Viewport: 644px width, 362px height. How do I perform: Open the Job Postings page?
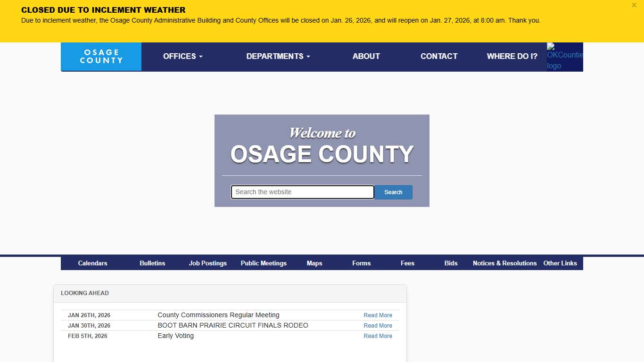click(x=207, y=263)
